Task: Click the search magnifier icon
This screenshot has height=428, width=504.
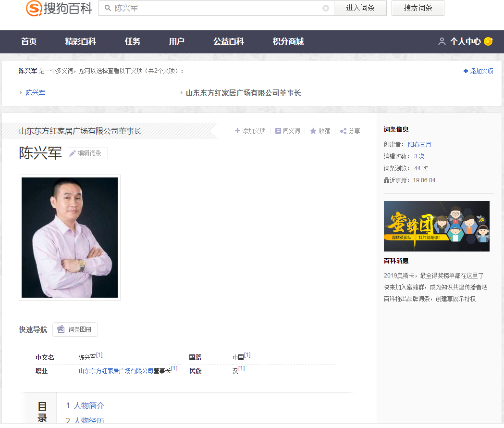Action: click(x=108, y=8)
